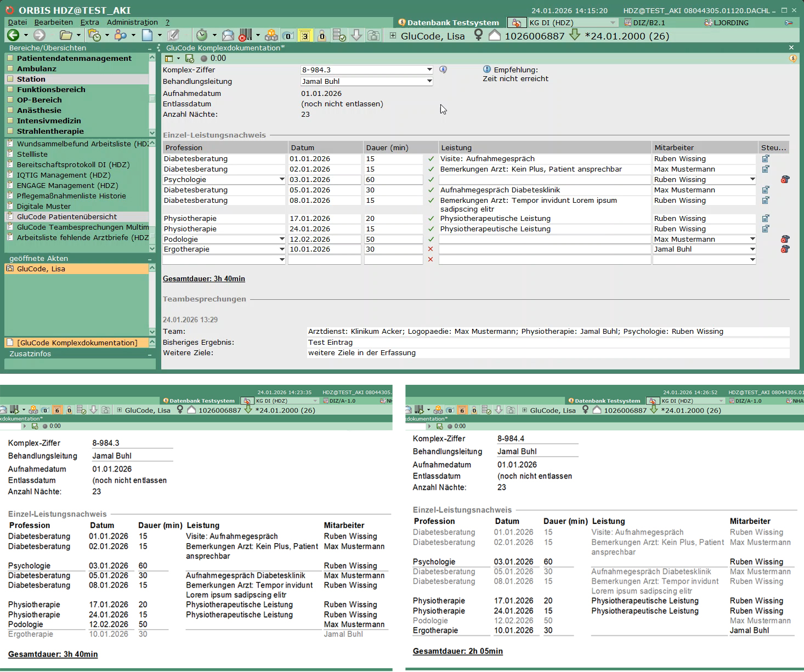
Task: Toggle green checkmark on Psychologie row
Action: (431, 180)
